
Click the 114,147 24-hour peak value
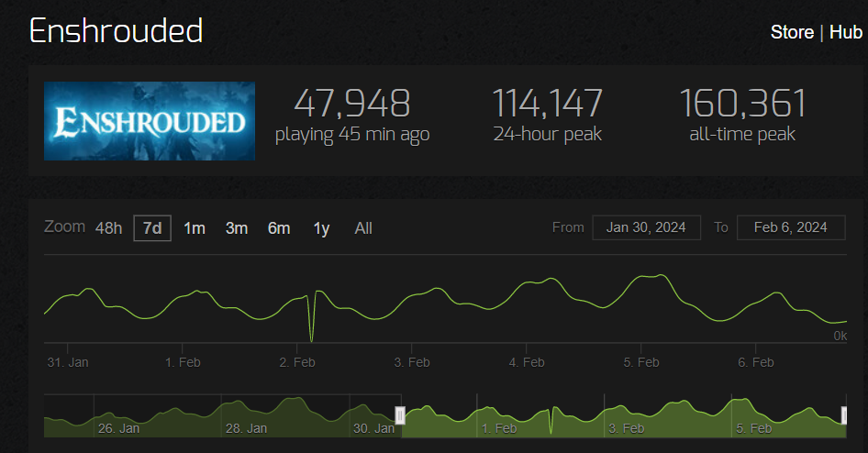pyautogui.click(x=547, y=104)
